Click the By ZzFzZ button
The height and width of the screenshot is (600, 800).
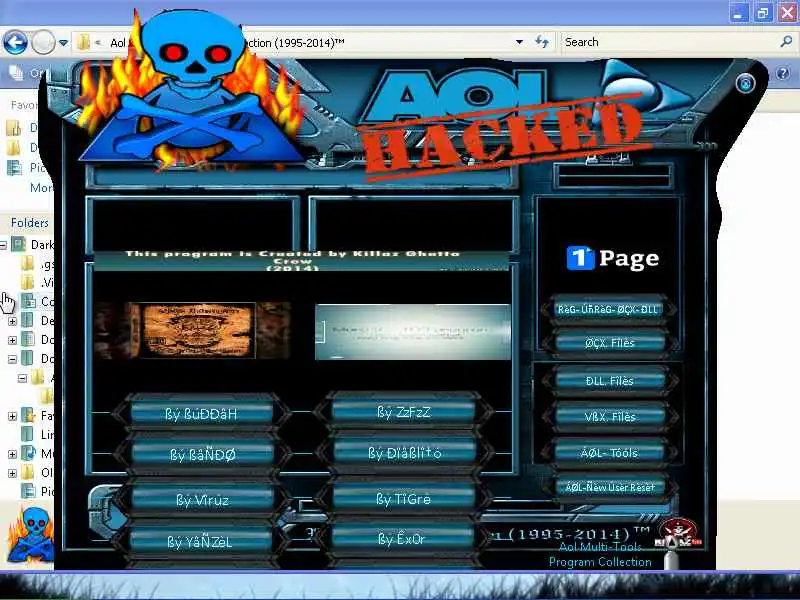(404, 412)
